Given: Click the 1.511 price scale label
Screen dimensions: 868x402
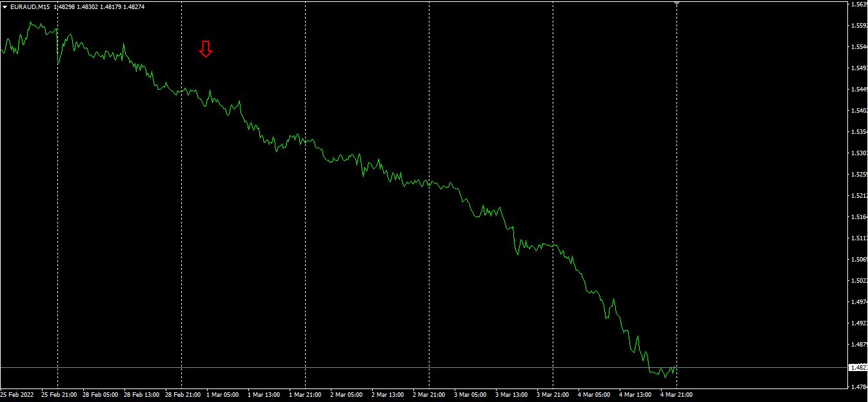Looking at the screenshot, I should (859, 238).
